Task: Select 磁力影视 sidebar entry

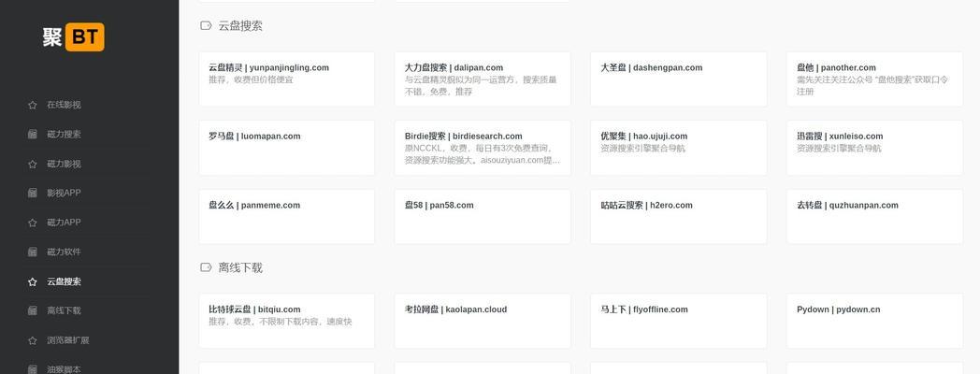Action: pyautogui.click(x=64, y=164)
